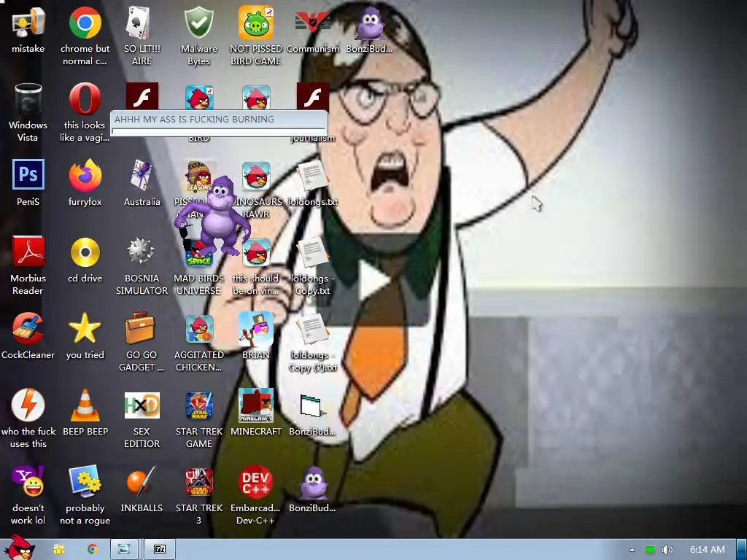Launch BOSNIA SIMULATOR minesweeper icon

(142, 252)
